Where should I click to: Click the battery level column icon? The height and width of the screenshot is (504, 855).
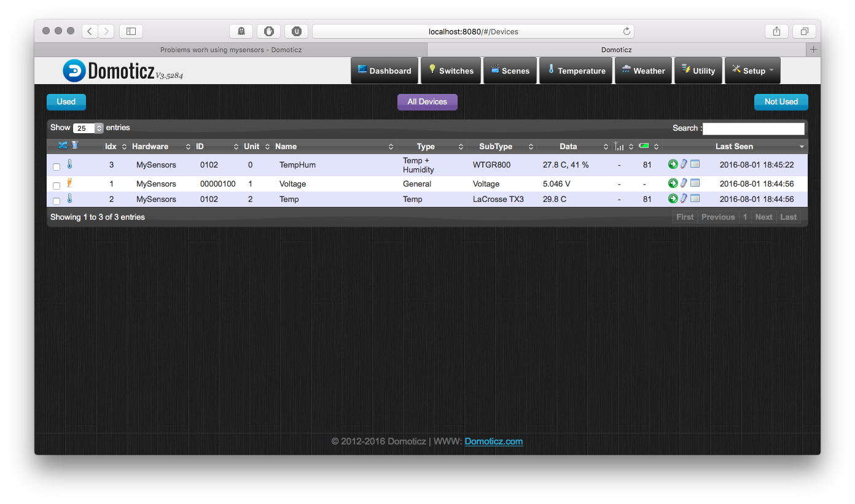(x=644, y=145)
